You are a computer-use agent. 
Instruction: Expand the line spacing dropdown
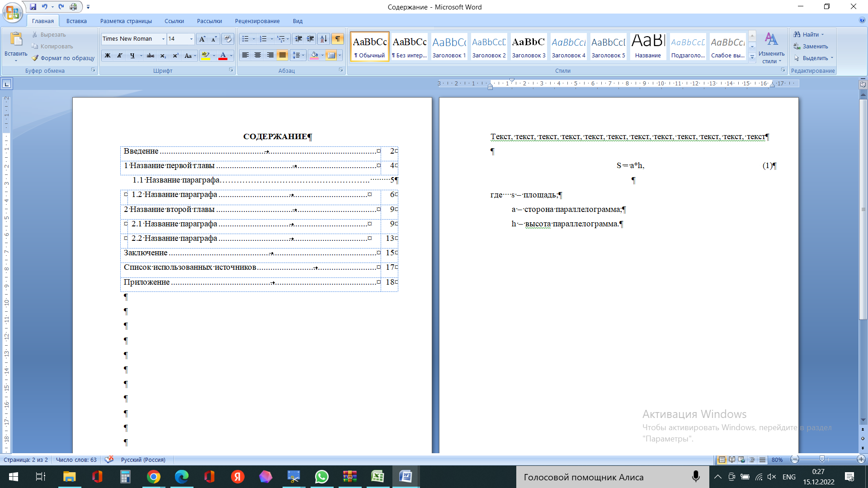[x=303, y=55]
